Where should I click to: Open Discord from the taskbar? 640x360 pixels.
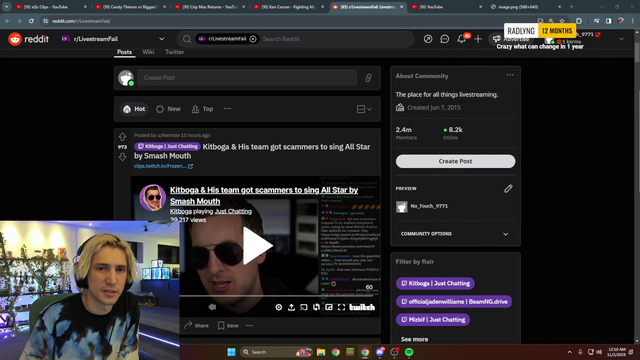[380, 352]
